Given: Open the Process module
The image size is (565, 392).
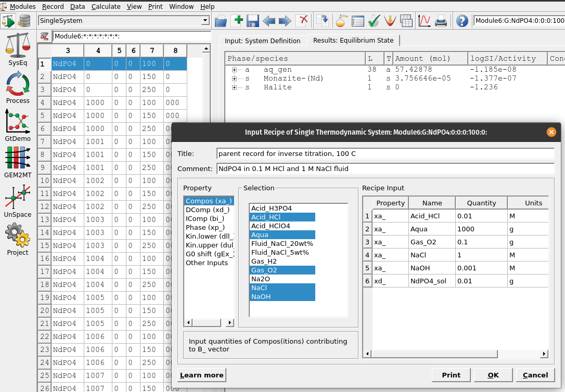Looking at the screenshot, I should (x=18, y=87).
